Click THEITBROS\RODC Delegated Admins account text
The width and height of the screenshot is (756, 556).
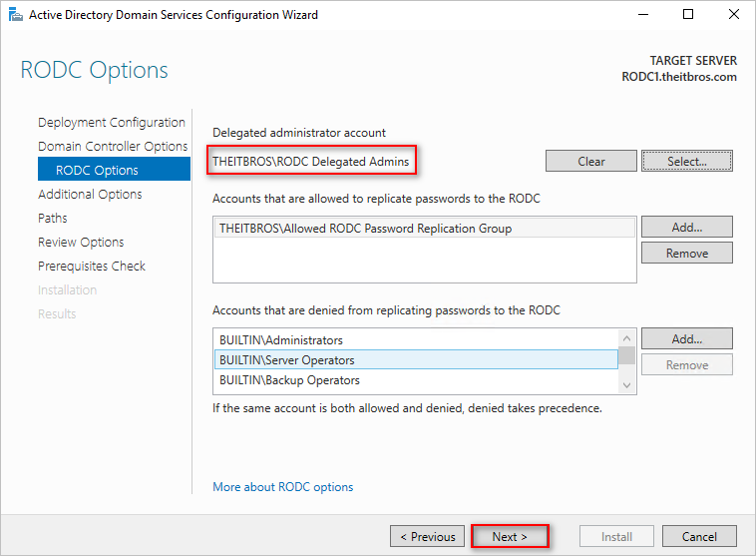[x=311, y=161]
